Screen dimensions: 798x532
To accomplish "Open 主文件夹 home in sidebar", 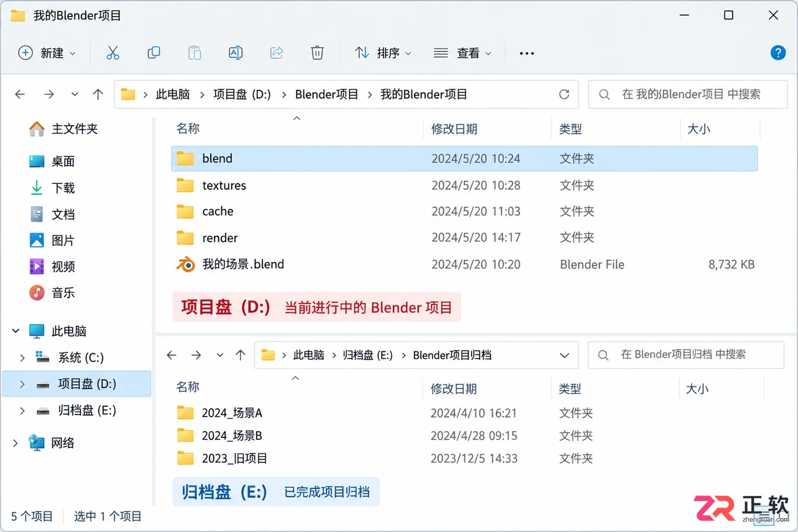I will (x=63, y=129).
